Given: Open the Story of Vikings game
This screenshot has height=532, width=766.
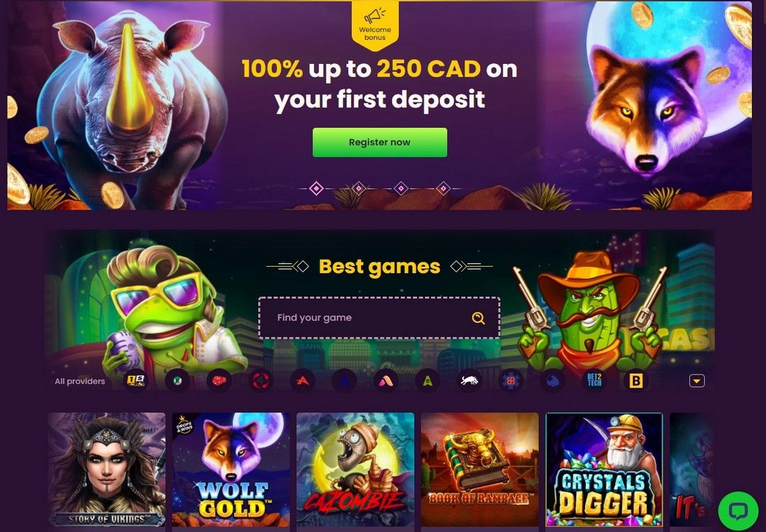Looking at the screenshot, I should 106,470.
